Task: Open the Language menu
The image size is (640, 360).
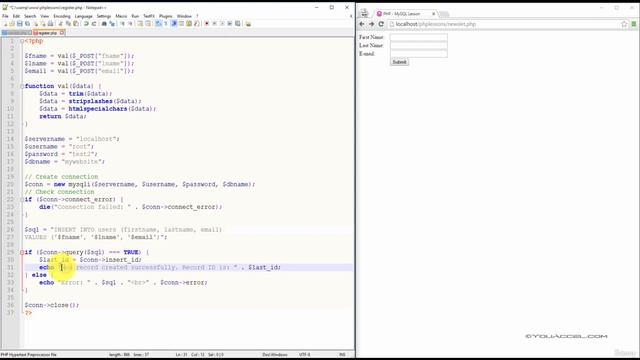Action: (84, 16)
